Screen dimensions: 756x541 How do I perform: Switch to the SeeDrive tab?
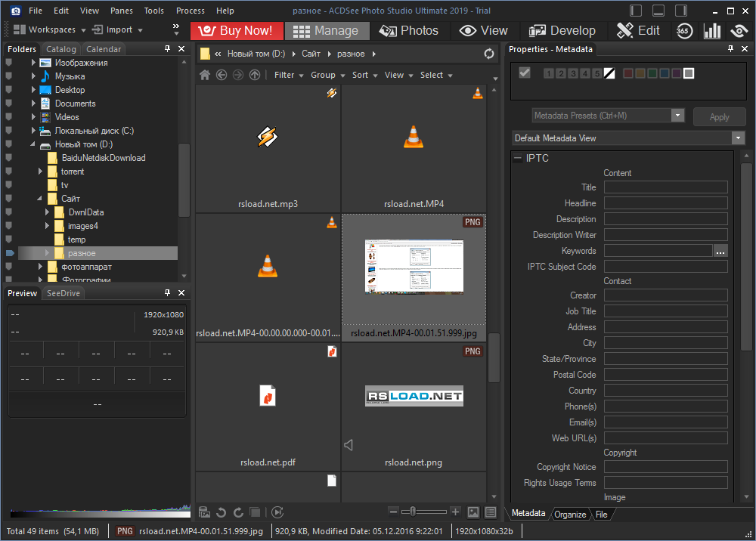[x=64, y=293]
